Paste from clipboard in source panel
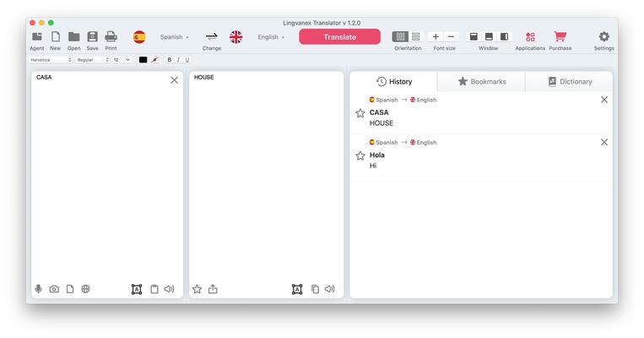The image size is (644, 338). pyautogui.click(x=154, y=289)
